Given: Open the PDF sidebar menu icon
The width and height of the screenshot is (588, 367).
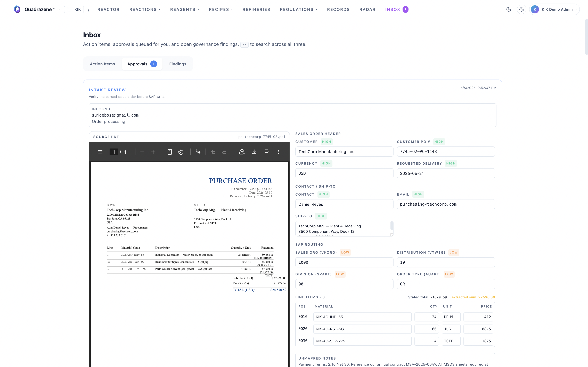Looking at the screenshot, I should (x=100, y=152).
